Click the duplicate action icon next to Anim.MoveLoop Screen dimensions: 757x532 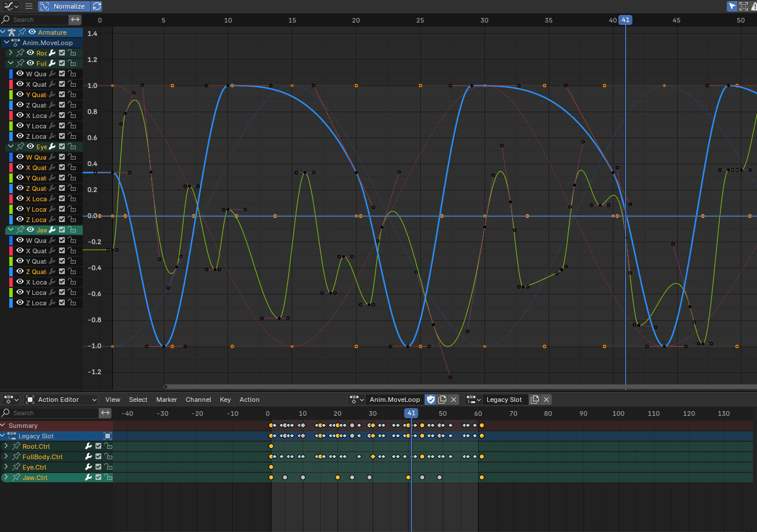click(443, 400)
